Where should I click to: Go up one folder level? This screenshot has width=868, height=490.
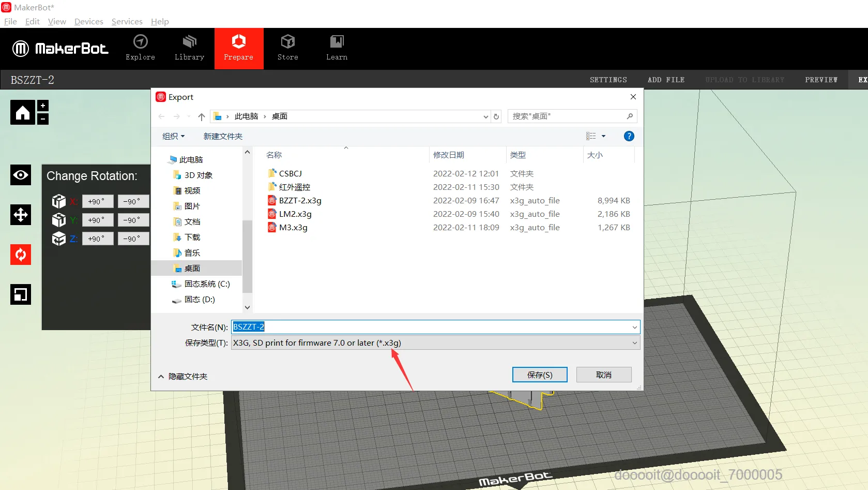point(202,116)
